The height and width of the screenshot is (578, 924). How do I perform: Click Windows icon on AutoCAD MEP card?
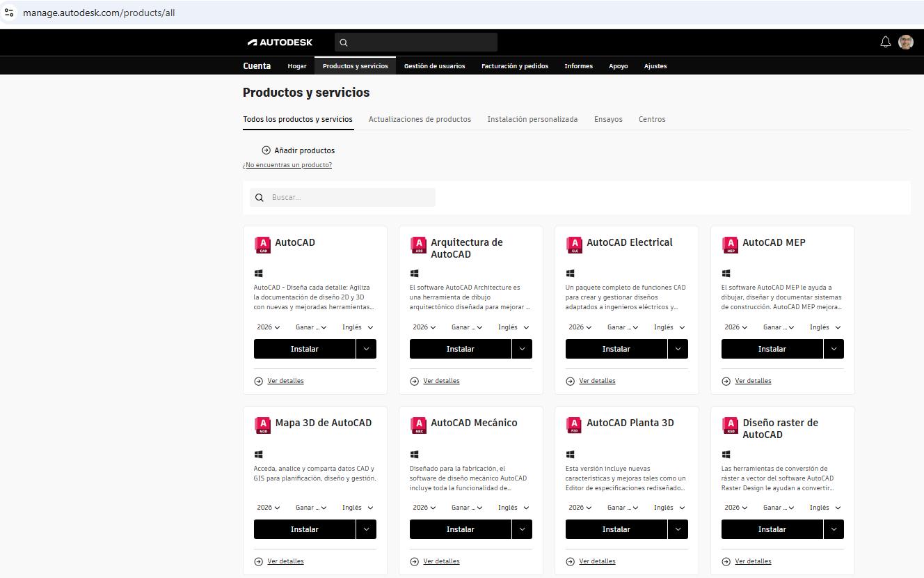coord(726,274)
